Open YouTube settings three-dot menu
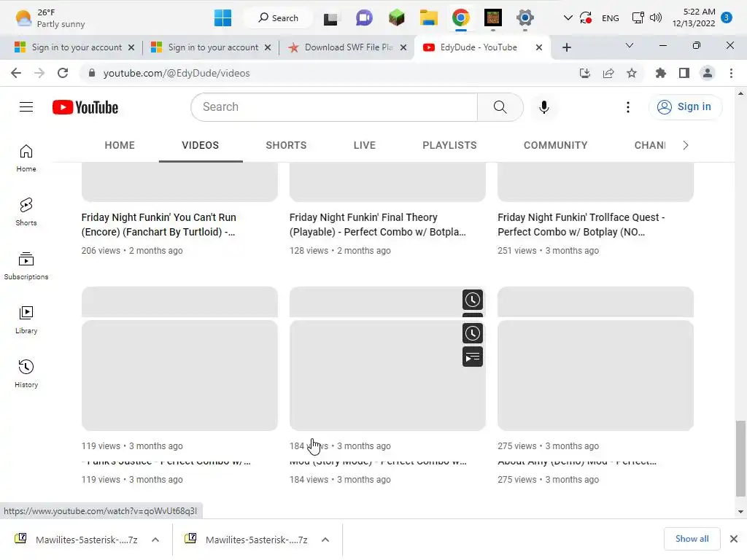747x560 pixels. tap(627, 107)
